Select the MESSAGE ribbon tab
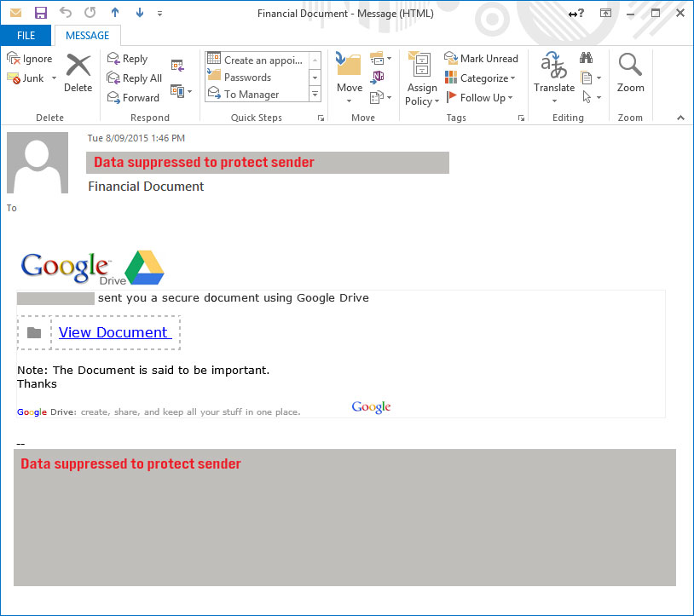Screen dimensions: 694x616 click(87, 36)
